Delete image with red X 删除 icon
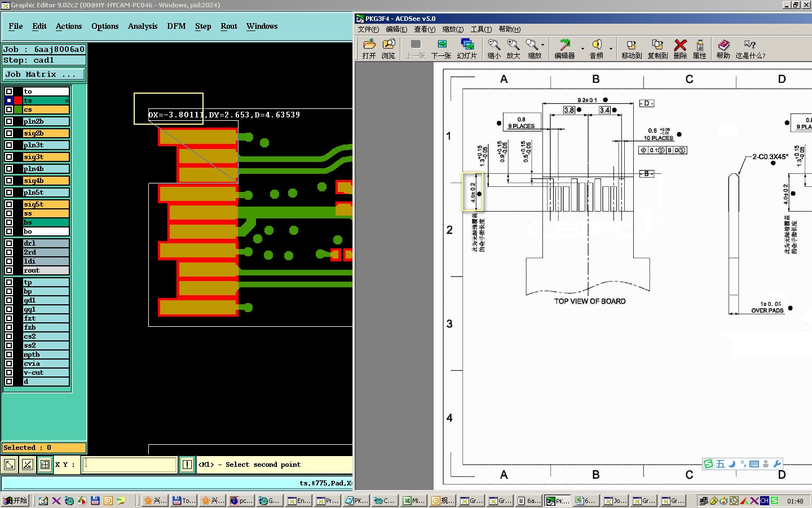 pyautogui.click(x=681, y=45)
